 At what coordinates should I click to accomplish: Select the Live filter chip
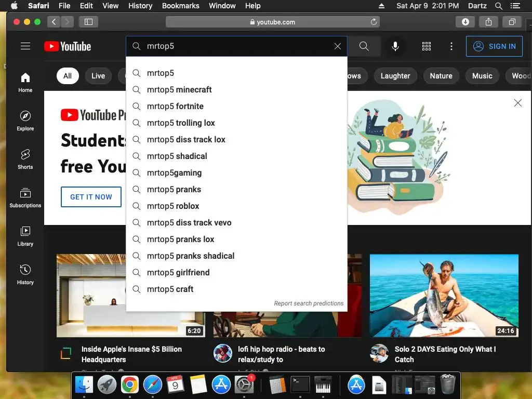click(x=98, y=76)
